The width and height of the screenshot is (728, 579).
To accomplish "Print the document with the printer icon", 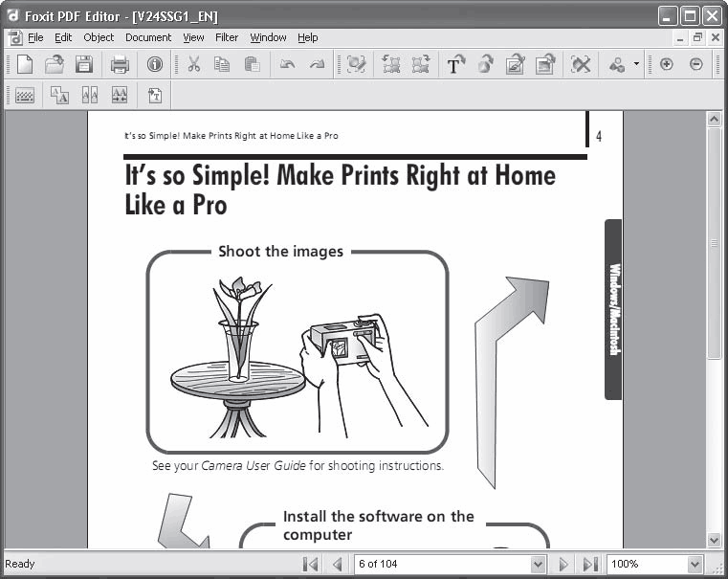I will pyautogui.click(x=120, y=64).
